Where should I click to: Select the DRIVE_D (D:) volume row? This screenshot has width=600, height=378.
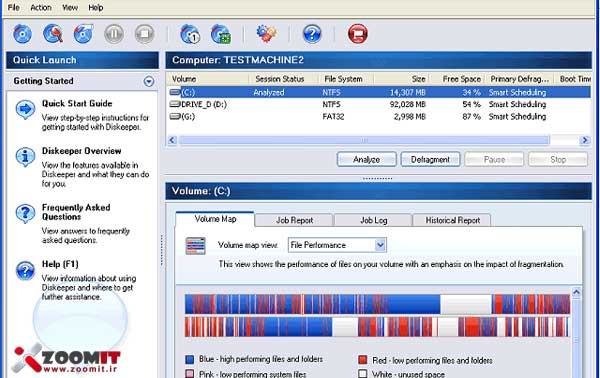click(379, 104)
